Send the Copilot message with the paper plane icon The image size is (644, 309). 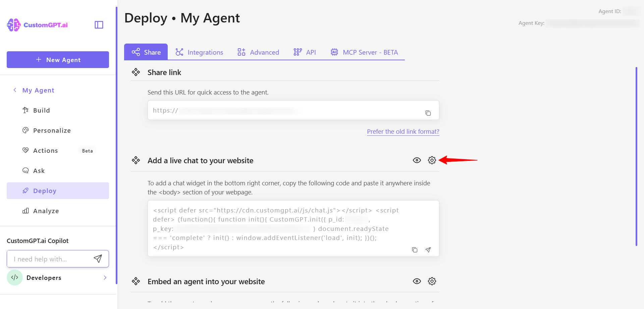[98, 258]
